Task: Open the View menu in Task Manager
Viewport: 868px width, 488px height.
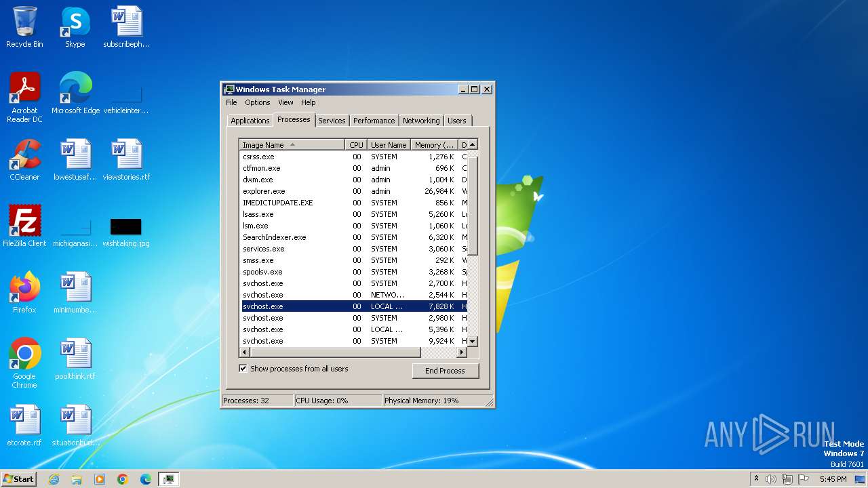Action: pyautogui.click(x=285, y=102)
